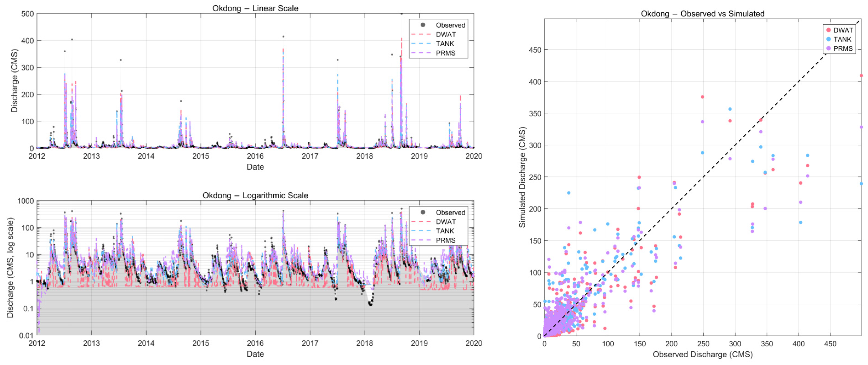Click Observed marker in logarithmic plot legend
This screenshot has width=868, height=365.
tap(422, 212)
